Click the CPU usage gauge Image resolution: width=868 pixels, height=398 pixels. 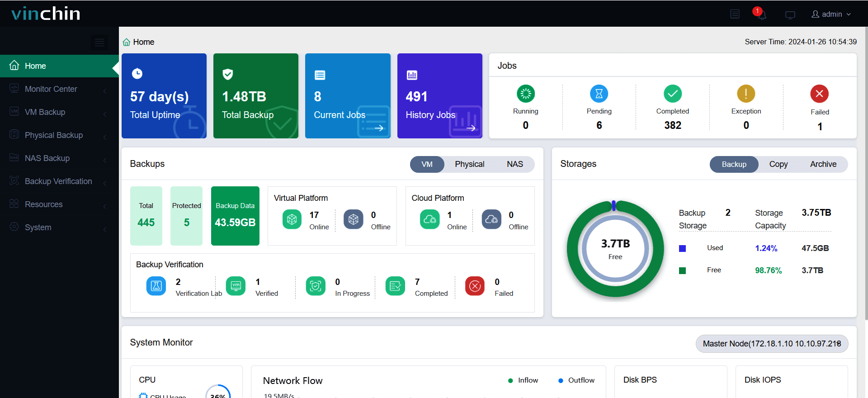coord(218,392)
